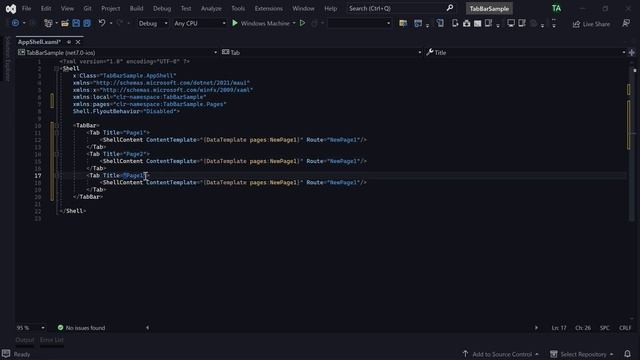Image resolution: width=640 pixels, height=360 pixels.
Task: Click the document with arrow toolbar icon
Action: point(455,23)
